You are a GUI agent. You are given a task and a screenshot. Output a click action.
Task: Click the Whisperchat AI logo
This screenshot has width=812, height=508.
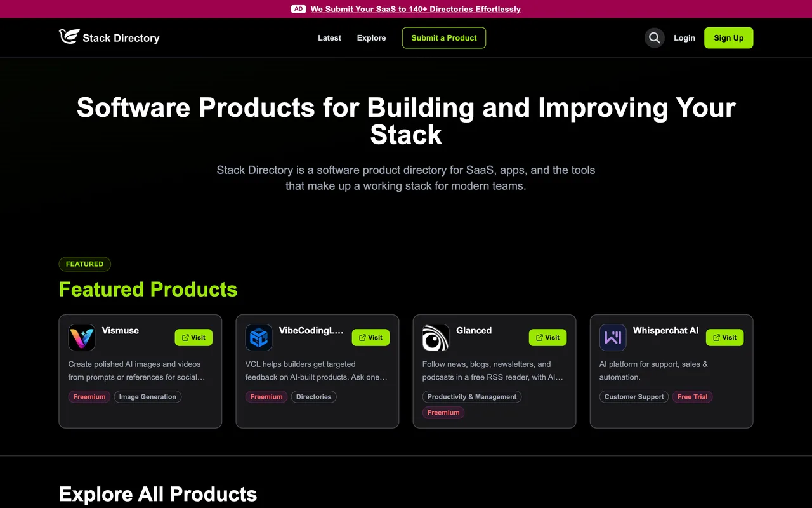click(x=613, y=338)
